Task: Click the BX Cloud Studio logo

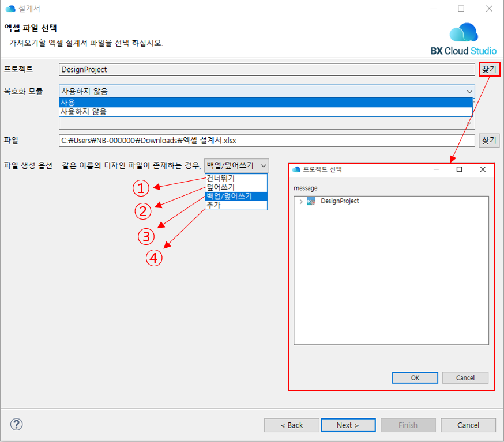Action: pos(464,39)
